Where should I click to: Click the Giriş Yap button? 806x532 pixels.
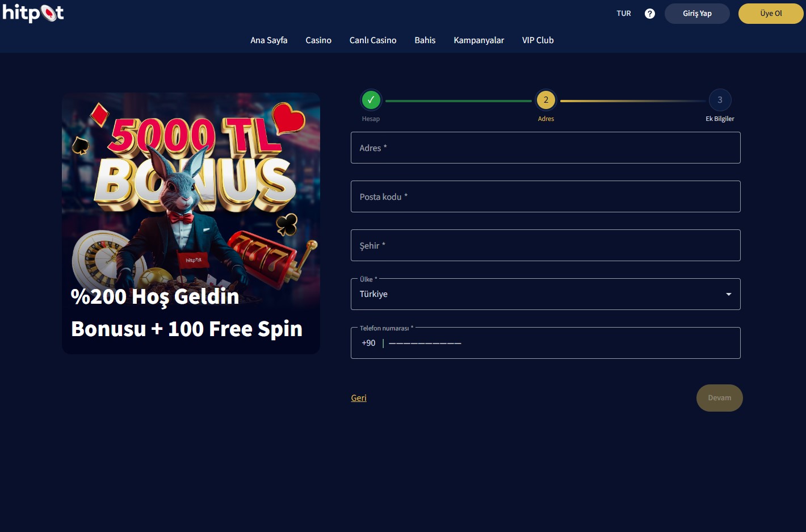[x=697, y=14]
